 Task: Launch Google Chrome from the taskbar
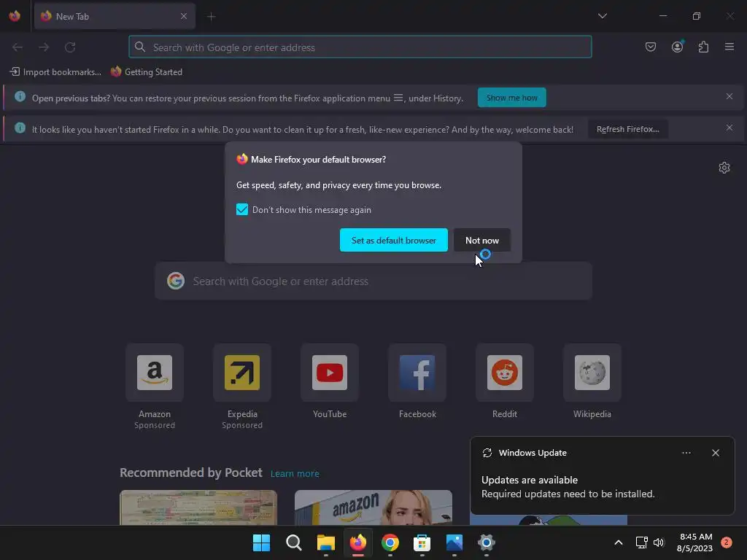coord(390,542)
